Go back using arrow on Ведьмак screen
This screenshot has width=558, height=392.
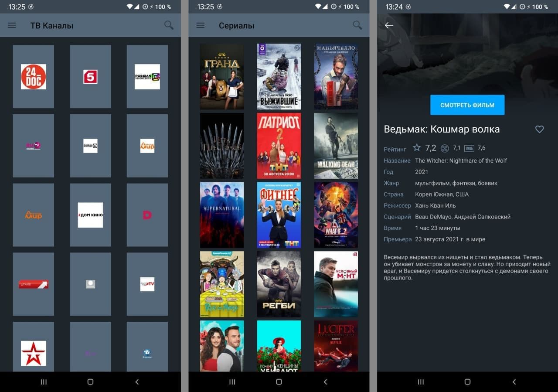pos(389,25)
